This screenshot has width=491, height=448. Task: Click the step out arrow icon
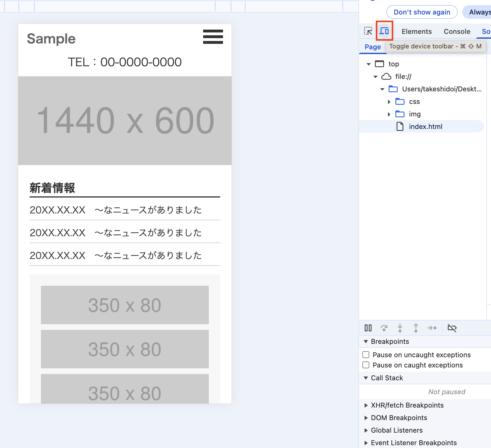coord(416,328)
